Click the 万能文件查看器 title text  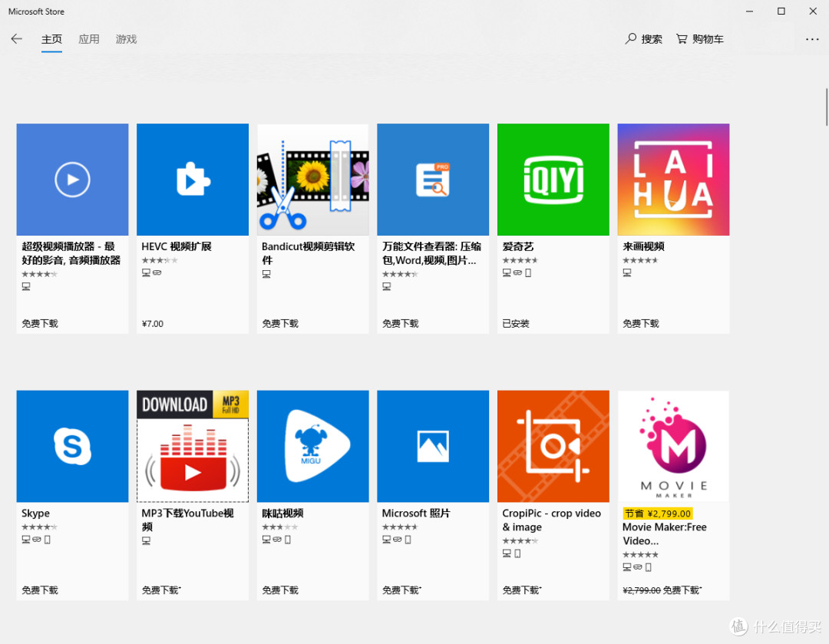(431, 253)
